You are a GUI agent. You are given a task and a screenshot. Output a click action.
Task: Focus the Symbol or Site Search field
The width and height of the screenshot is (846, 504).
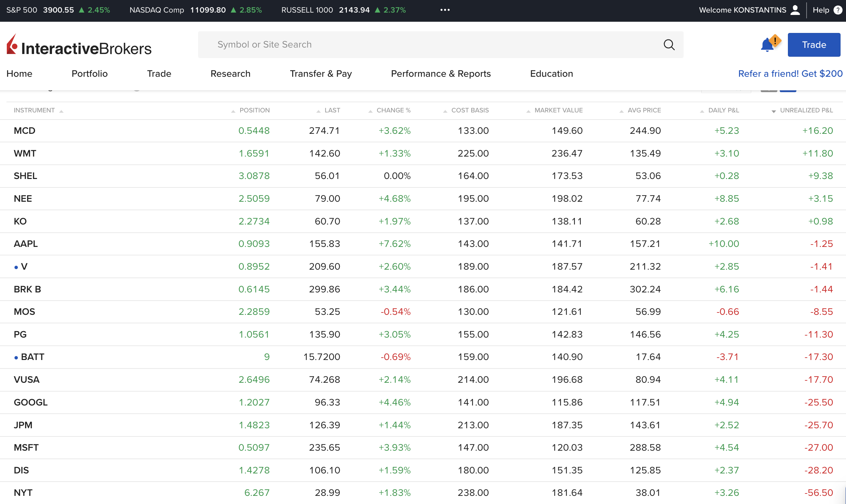441,44
